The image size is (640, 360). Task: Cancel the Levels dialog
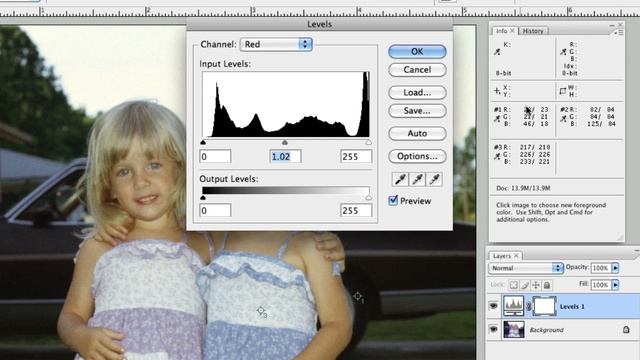[417, 70]
